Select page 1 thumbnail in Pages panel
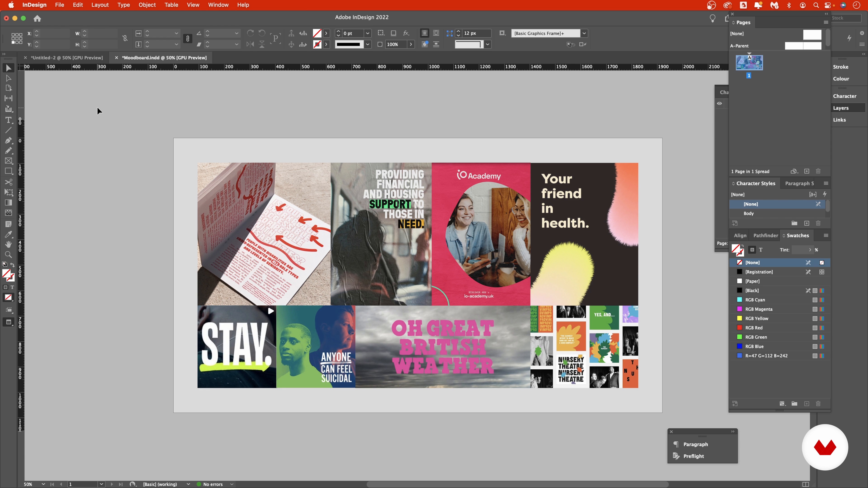This screenshot has height=488, width=868. [x=749, y=63]
